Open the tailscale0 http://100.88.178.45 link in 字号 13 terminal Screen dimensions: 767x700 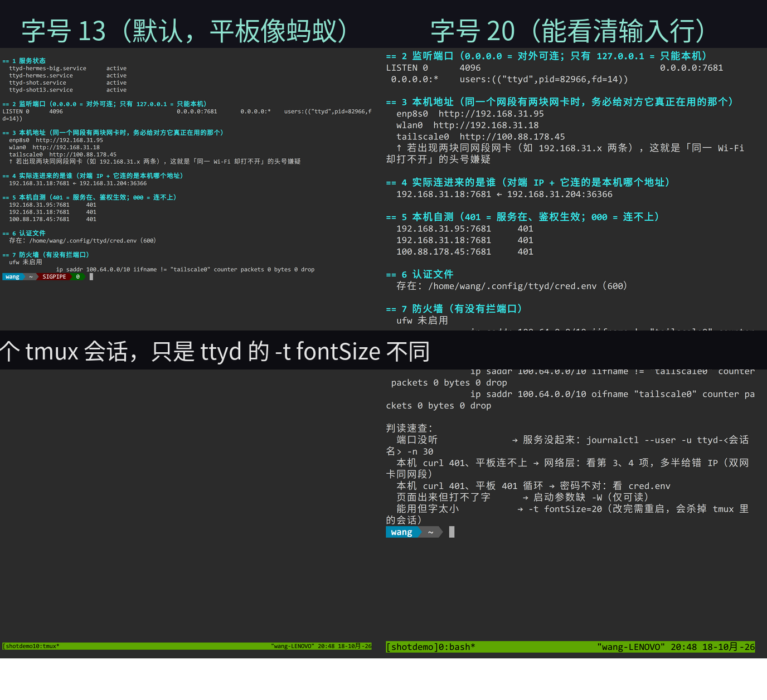coord(62,154)
